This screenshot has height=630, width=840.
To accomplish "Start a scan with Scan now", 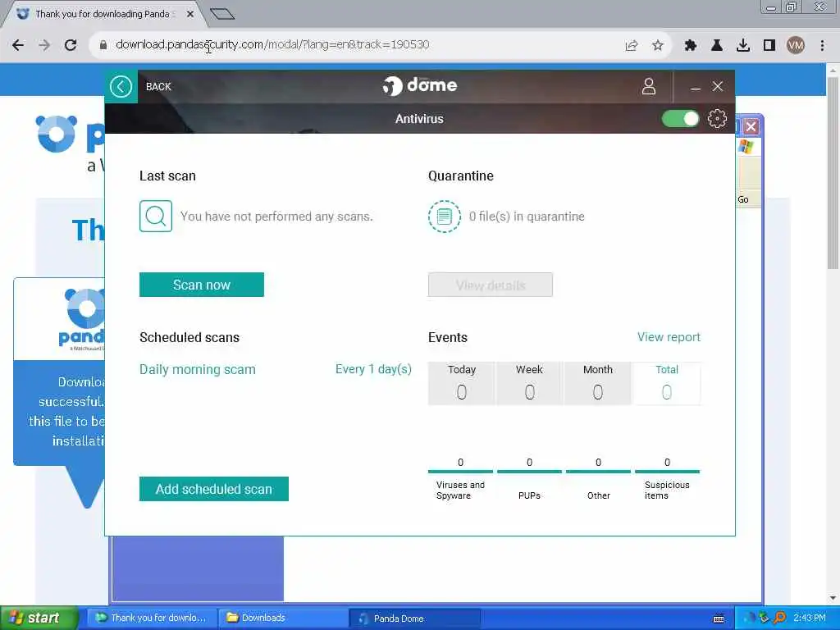I will (x=202, y=285).
